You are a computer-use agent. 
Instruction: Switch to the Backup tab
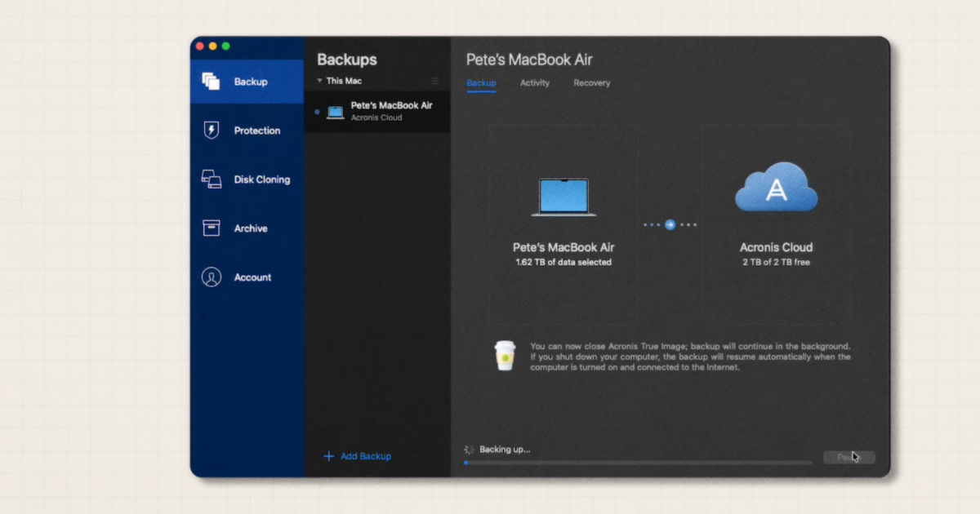pos(481,83)
